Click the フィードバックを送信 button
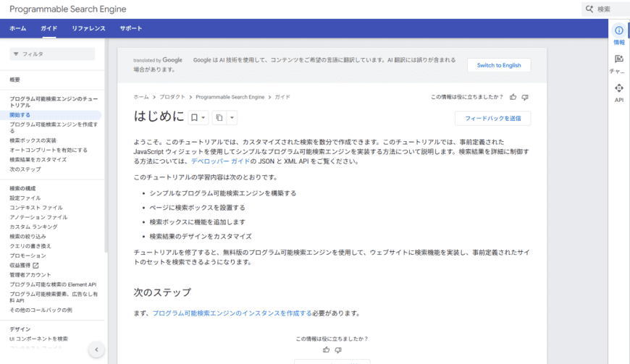630x364 pixels. click(492, 119)
